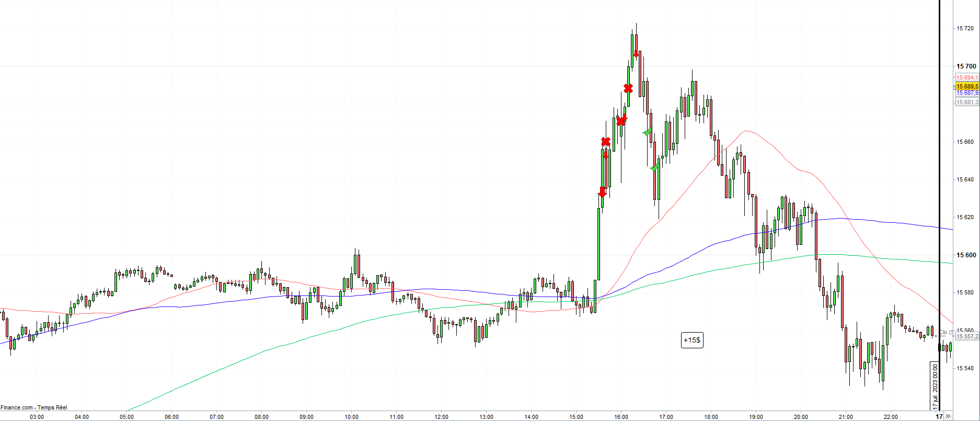Click the 20:00 time axis label
The width and height of the screenshot is (980, 421).
801,417
